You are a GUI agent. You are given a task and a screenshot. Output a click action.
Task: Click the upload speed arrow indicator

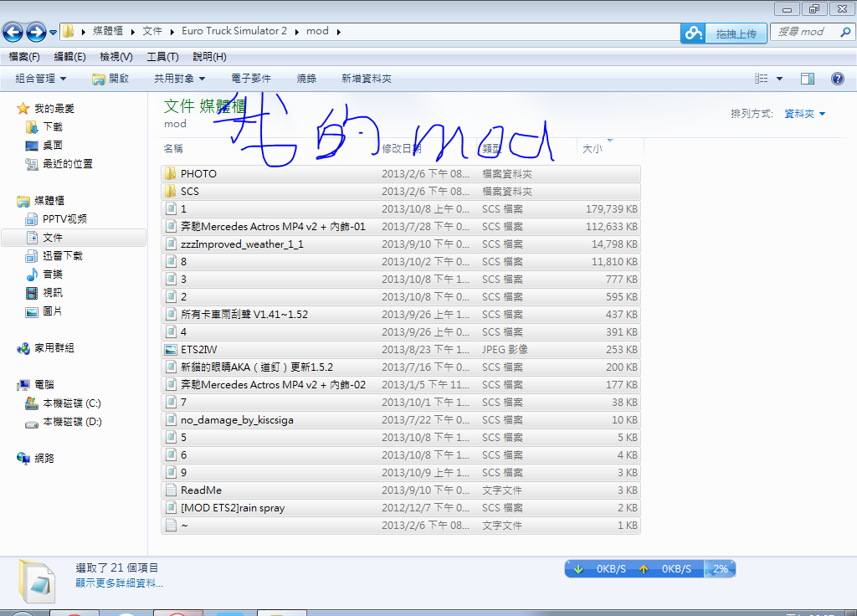(644, 569)
